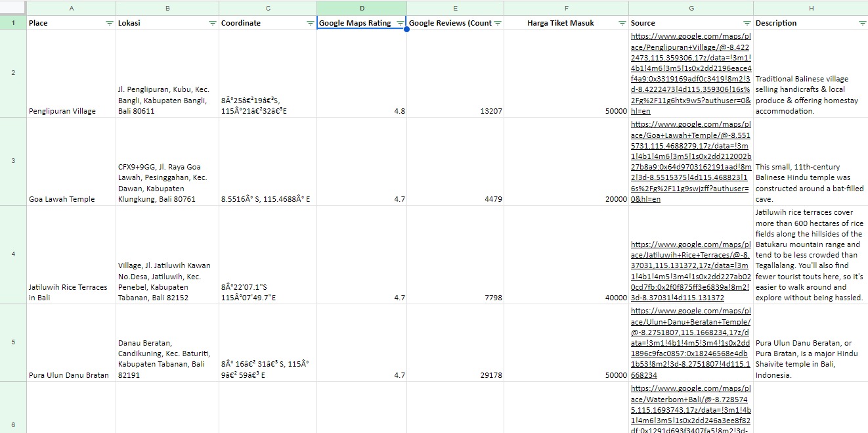
Task: Open filter dropdown for Google Reviews column
Action: tap(497, 23)
